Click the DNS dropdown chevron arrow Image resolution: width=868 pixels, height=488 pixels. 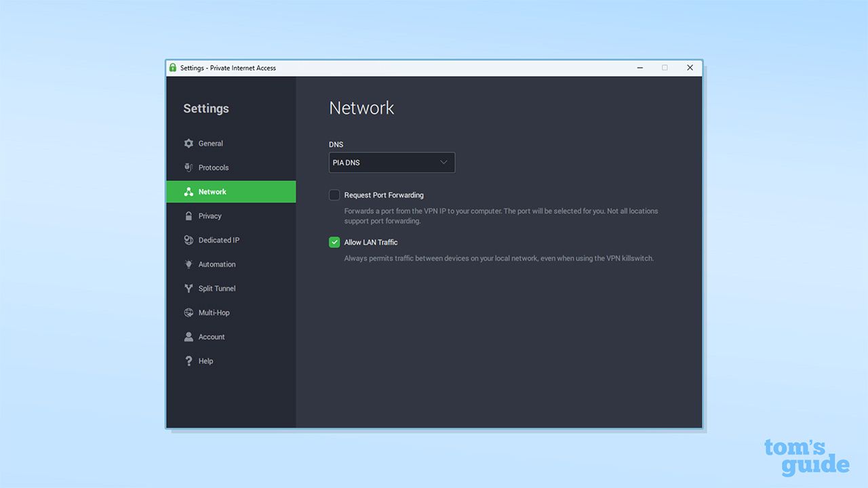(444, 163)
